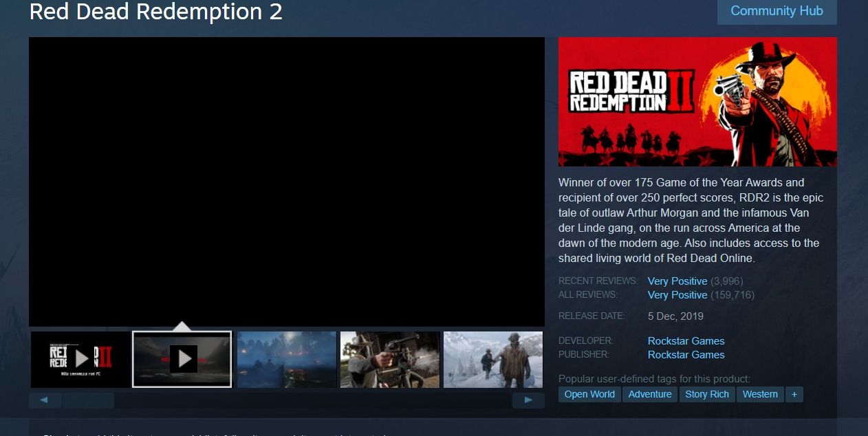Play the first trailer thumbnail with Red Dead logo
The width and height of the screenshot is (868, 436).
tap(80, 359)
